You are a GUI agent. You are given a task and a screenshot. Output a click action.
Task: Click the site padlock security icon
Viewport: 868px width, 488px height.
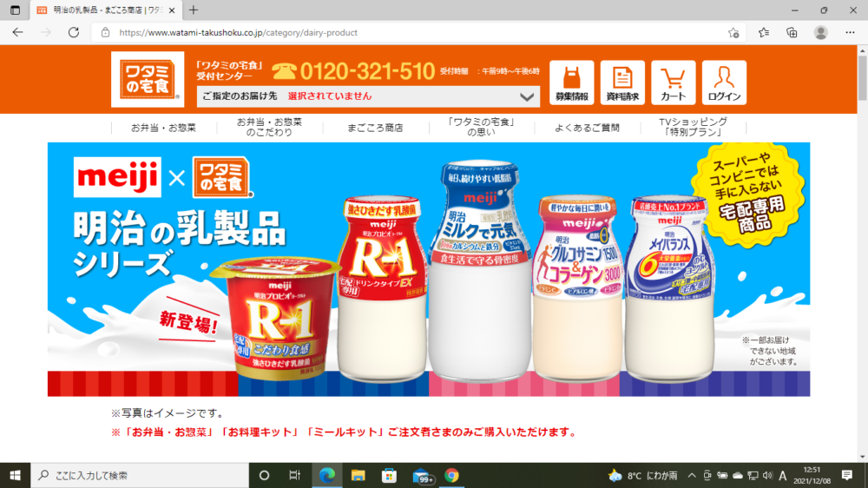(x=105, y=33)
